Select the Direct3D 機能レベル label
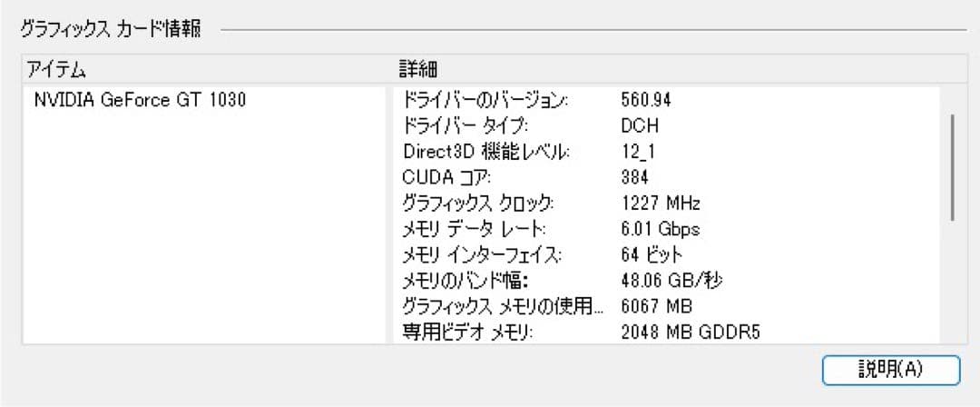 [486, 152]
